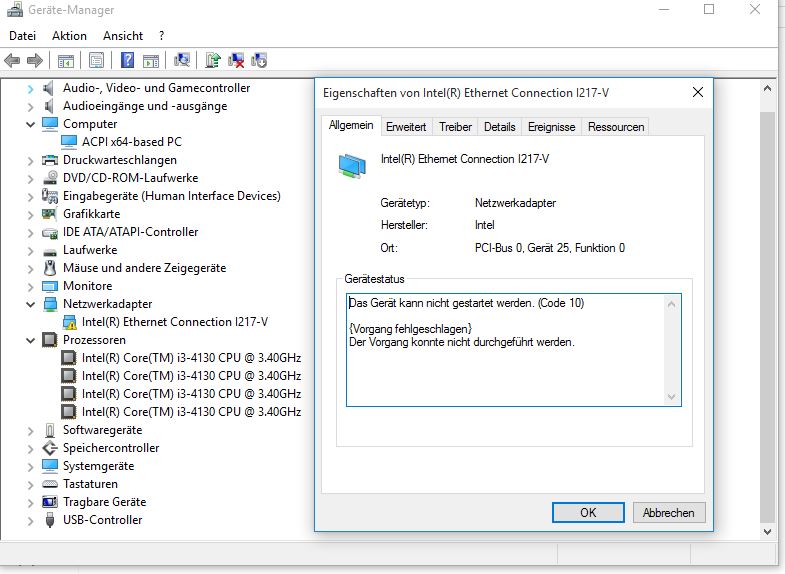
Task: Collapse the Prozessoren tree node
Action: tap(30, 340)
